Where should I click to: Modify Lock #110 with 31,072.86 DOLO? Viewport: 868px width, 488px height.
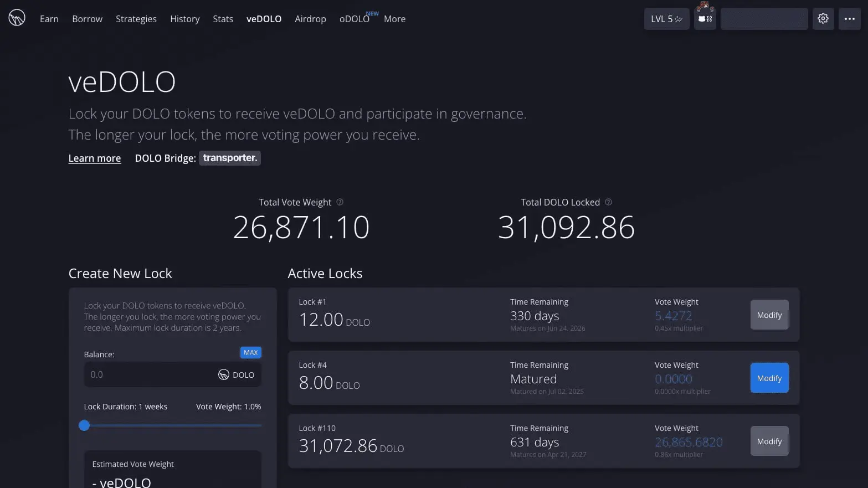coord(769,441)
